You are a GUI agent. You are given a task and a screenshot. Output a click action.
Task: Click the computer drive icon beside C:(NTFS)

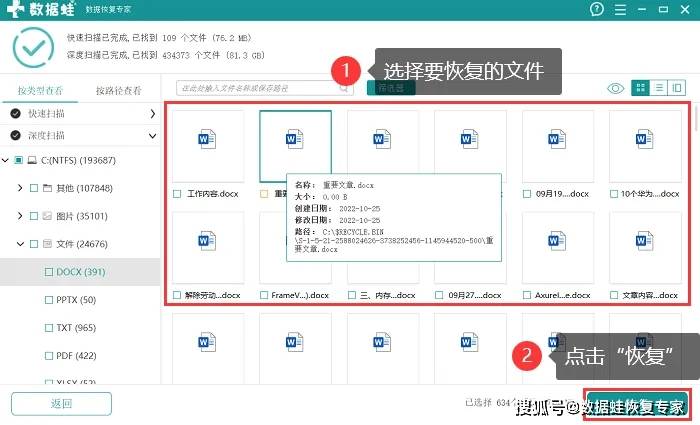(32, 160)
